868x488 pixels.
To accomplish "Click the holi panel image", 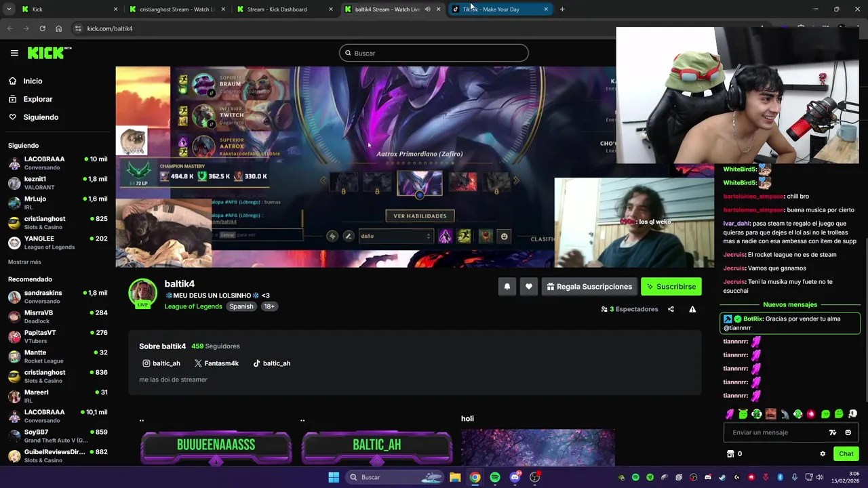I will [x=538, y=447].
